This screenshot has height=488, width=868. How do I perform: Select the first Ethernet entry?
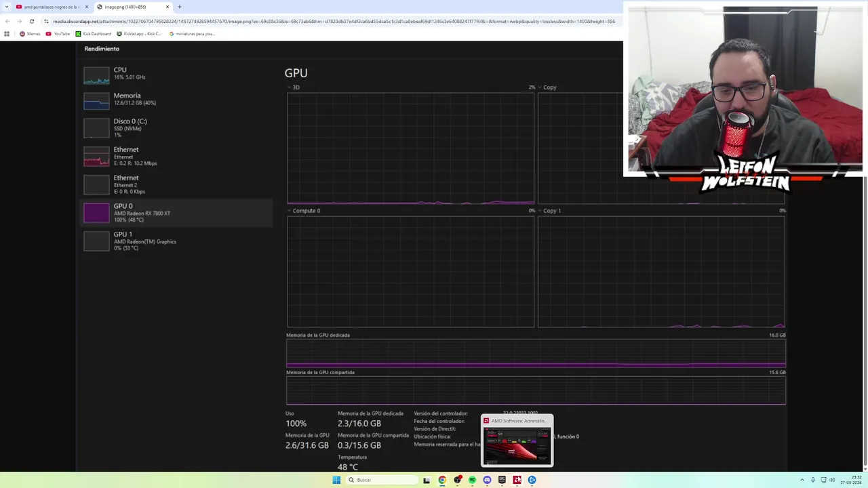178,156
